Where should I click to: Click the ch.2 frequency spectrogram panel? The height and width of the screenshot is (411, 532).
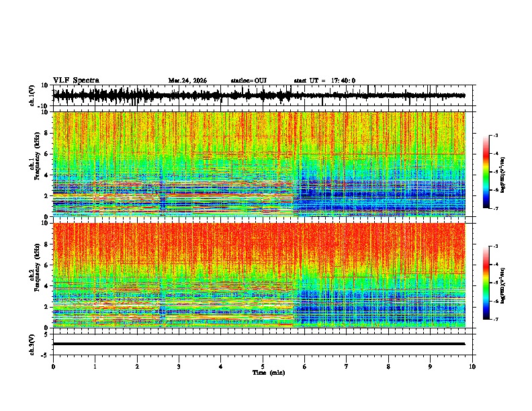pyautogui.click(x=259, y=275)
